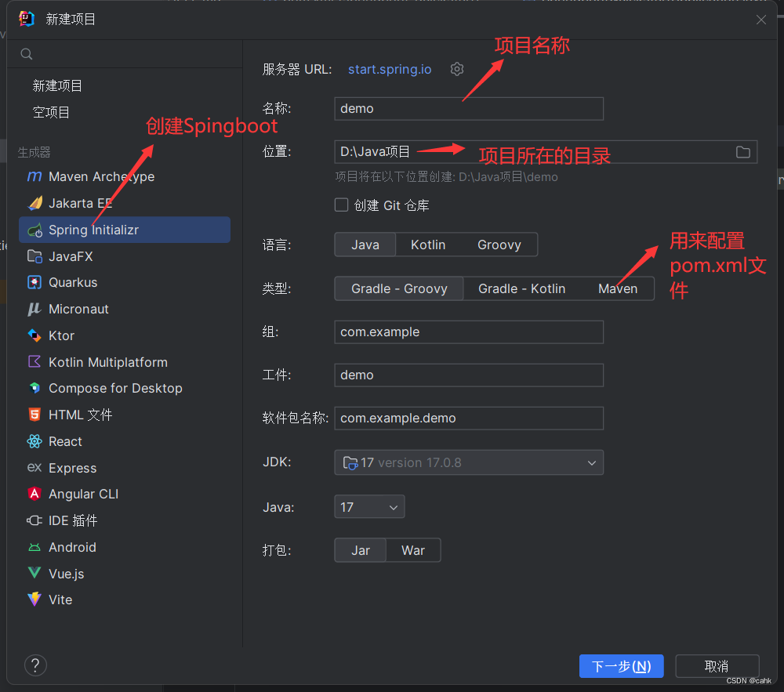Click the IntelliJ IDEA logo in title bar

pyautogui.click(x=27, y=19)
